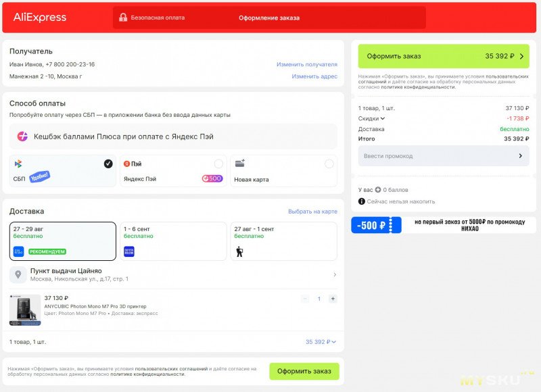Click the Ввести промокод field

444,156
